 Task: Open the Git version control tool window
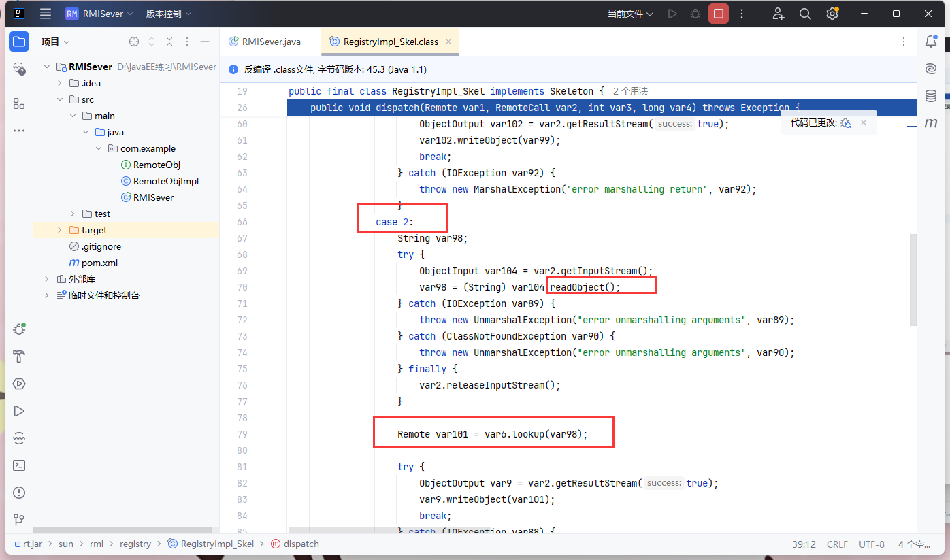point(19,520)
